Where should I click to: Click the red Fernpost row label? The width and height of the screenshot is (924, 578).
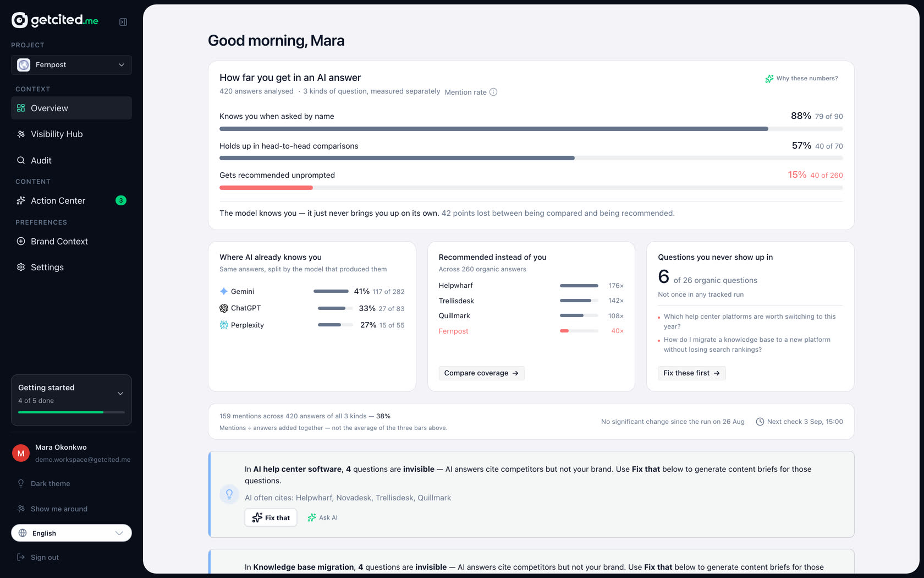[x=453, y=331]
